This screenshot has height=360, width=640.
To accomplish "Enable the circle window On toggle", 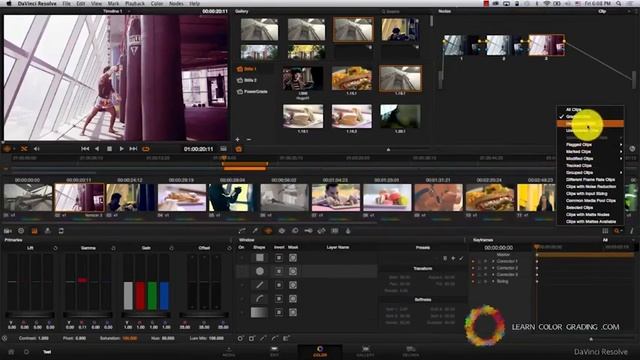I will [x=242, y=271].
